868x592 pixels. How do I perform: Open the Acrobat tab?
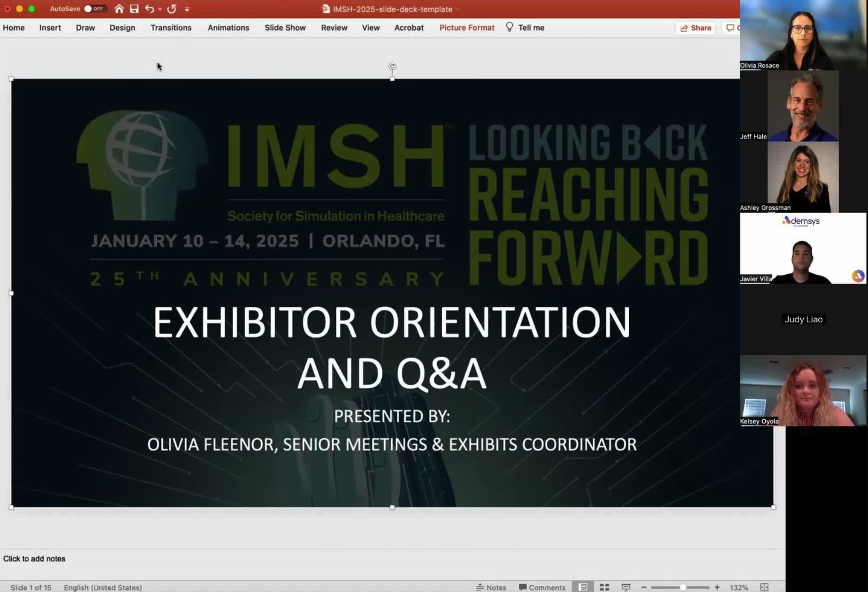(409, 28)
